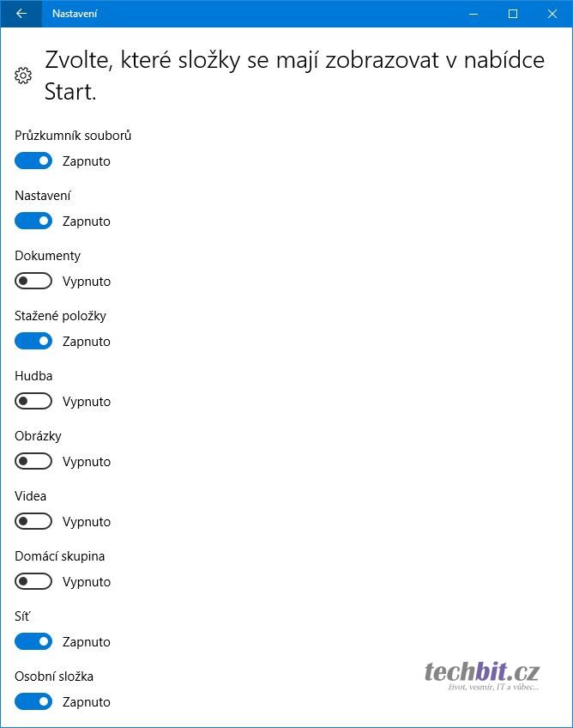Click the settings gear icon beside heading
Screen dimensions: 573x728
tap(23, 76)
